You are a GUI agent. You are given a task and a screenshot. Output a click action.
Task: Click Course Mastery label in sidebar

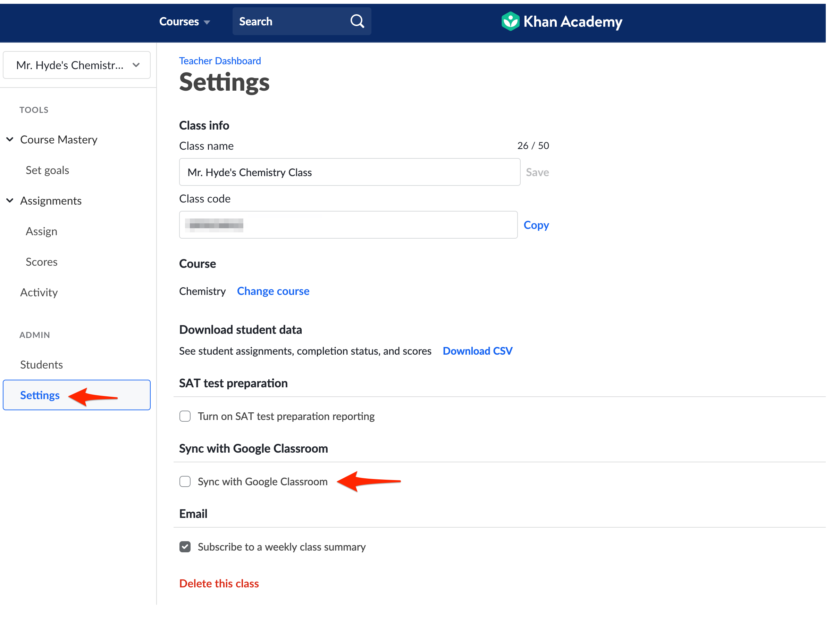[58, 139]
